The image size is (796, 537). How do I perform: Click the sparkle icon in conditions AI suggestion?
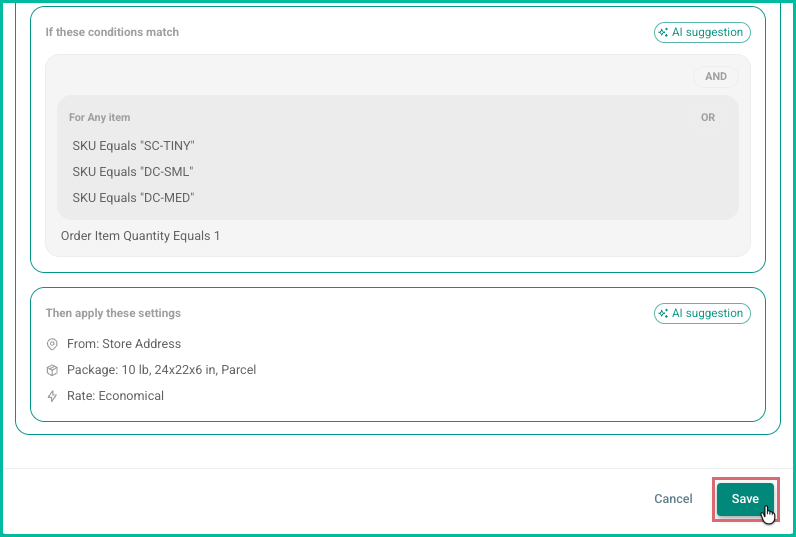click(x=663, y=32)
